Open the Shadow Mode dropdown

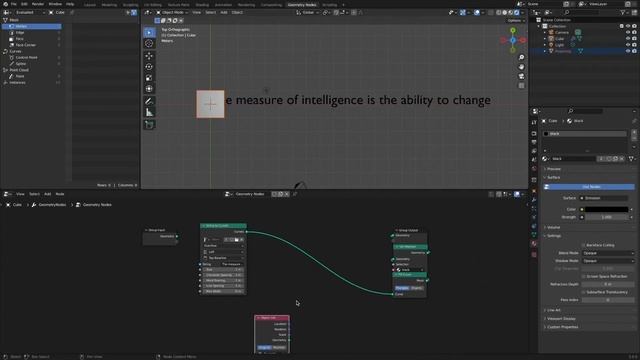(608, 261)
